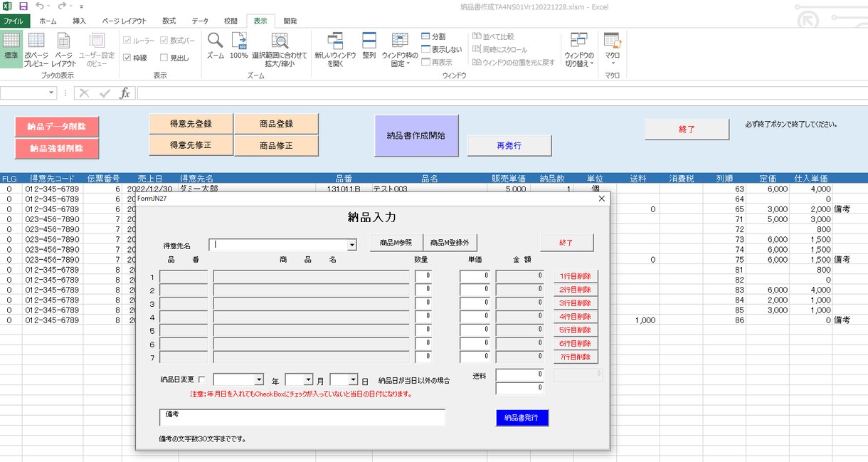The width and height of the screenshot is (868, 462).
Task: Click the fx insert function icon
Action: 125,93
